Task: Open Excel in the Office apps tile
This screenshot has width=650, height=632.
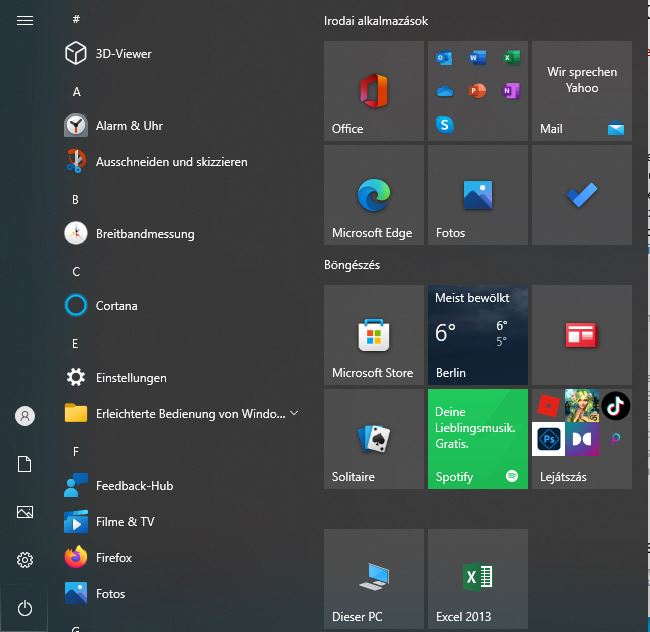Action: (511, 58)
